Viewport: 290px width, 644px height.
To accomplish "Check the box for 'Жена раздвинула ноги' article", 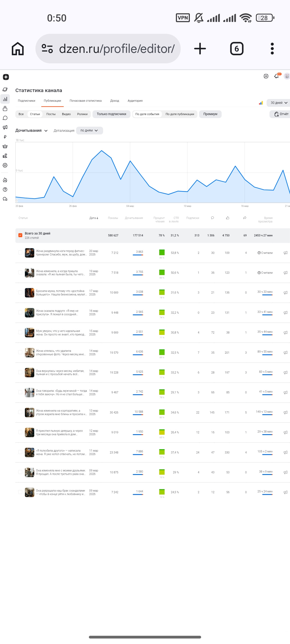I will [20, 253].
